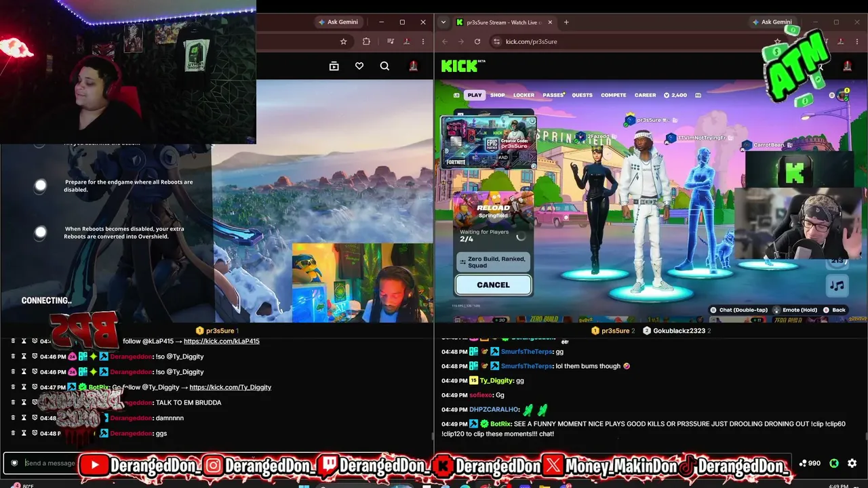
Task: Open Zero Build, Ranked, Squad mode settings
Action: pyautogui.click(x=493, y=262)
